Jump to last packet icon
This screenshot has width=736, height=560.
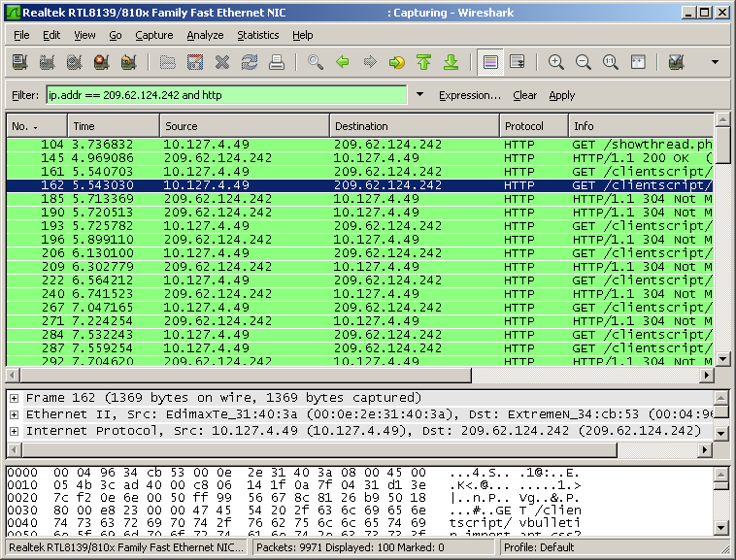coord(452,62)
